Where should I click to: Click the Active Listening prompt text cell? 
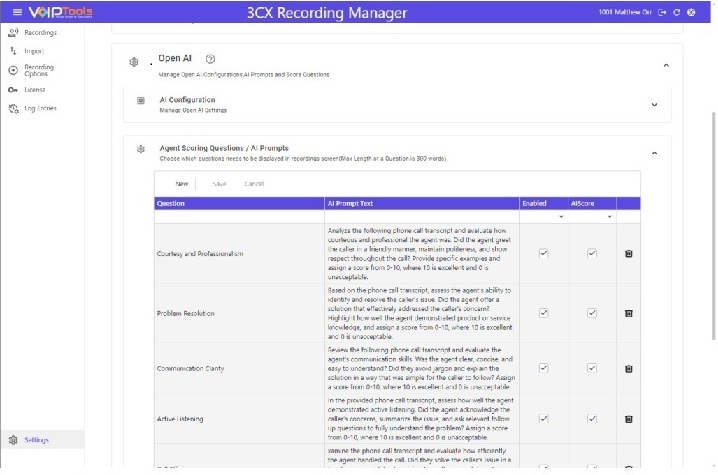point(422,419)
